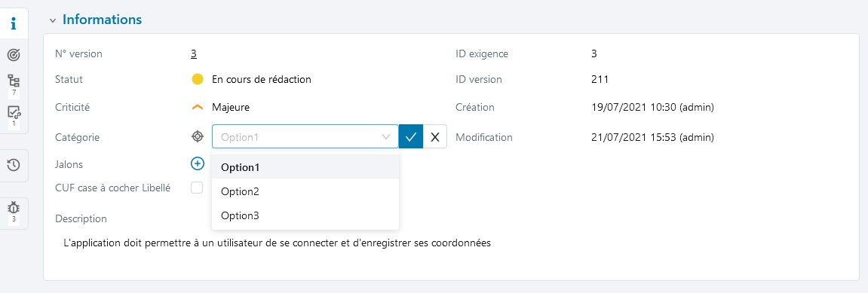Viewport: 868px width, 293px height.
Task: Cancel category edit with the X button
Action: (x=435, y=136)
